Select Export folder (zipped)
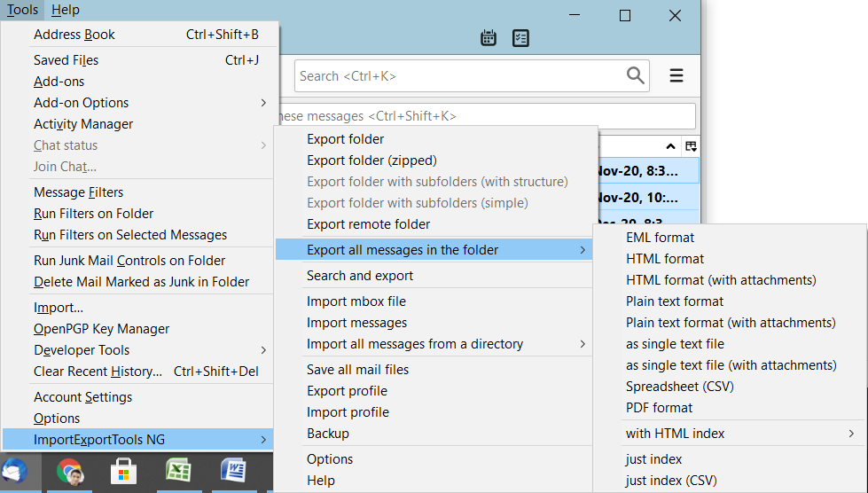 click(x=434, y=160)
